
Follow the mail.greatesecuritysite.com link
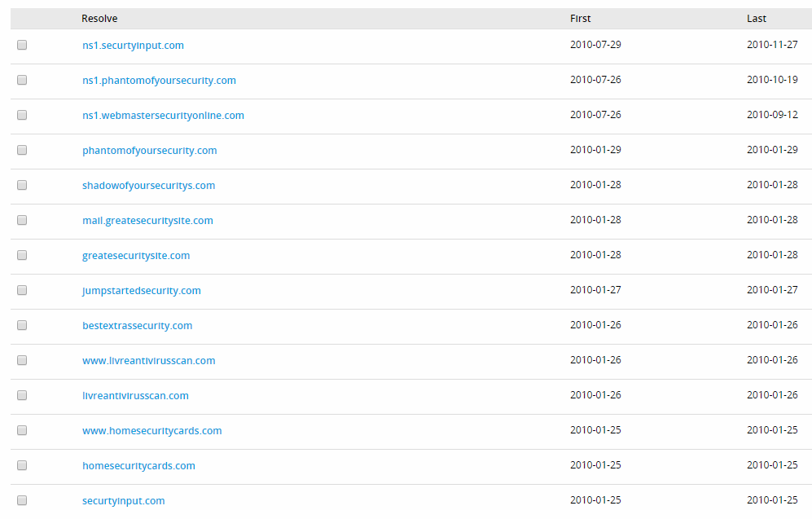[x=147, y=221]
